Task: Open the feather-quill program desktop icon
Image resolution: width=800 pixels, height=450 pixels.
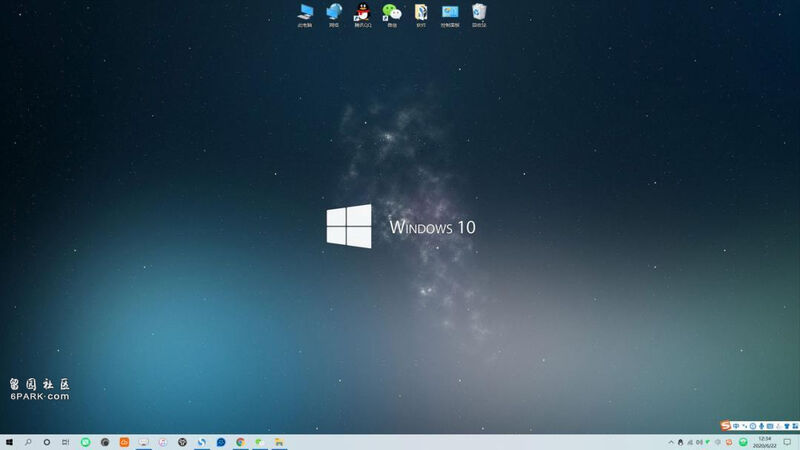Action: tap(421, 15)
